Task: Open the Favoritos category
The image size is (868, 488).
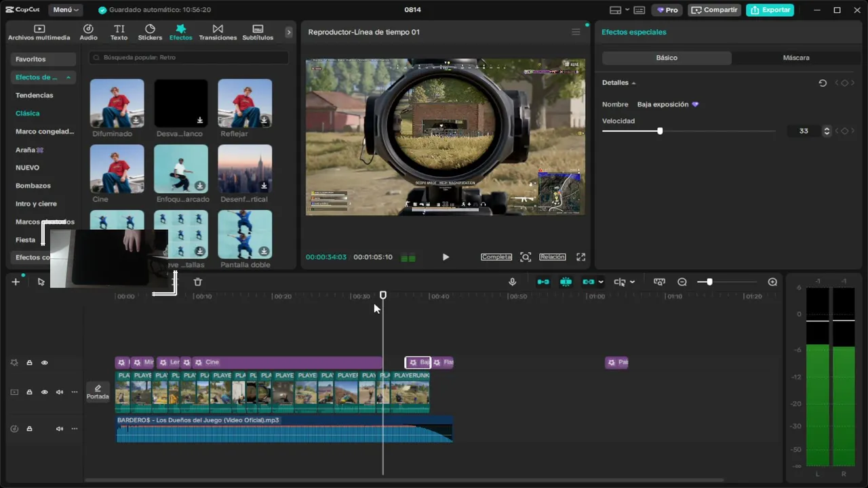Action: [43, 59]
